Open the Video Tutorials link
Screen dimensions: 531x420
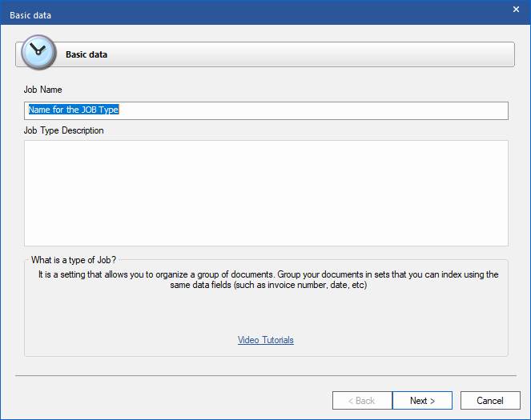coord(266,340)
